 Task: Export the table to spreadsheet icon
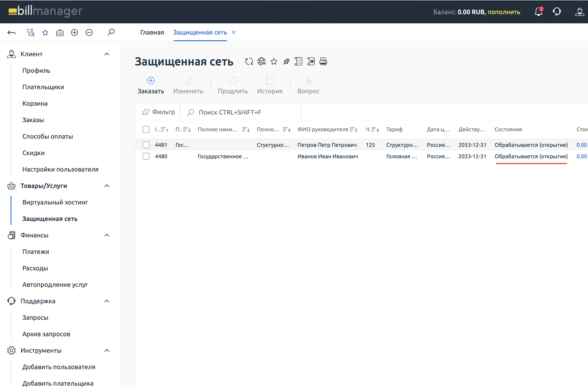pos(311,61)
